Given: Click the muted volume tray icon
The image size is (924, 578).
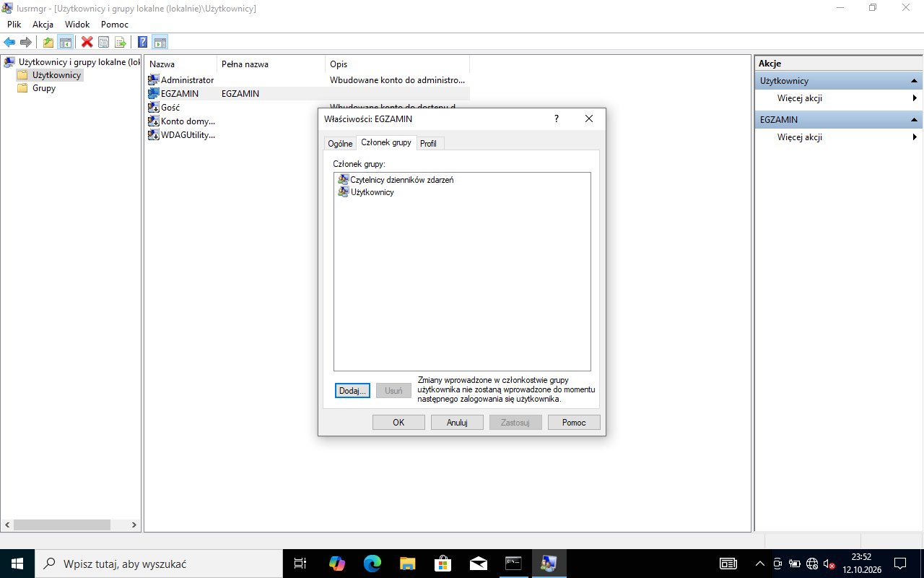Looking at the screenshot, I should click(829, 564).
